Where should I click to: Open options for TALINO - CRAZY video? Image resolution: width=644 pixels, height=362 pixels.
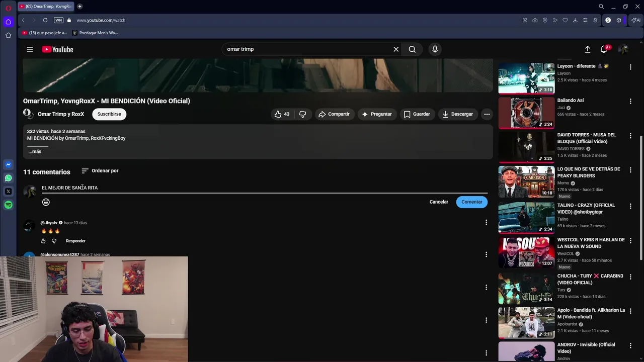tap(630, 206)
